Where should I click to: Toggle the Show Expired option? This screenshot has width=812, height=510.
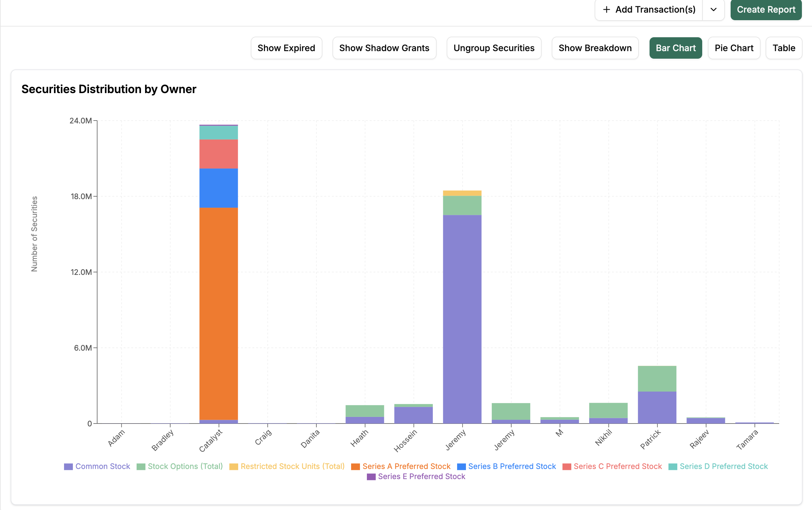click(286, 48)
